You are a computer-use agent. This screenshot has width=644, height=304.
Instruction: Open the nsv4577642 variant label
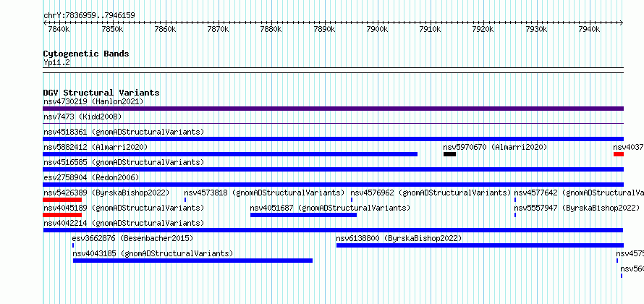click(x=579, y=193)
